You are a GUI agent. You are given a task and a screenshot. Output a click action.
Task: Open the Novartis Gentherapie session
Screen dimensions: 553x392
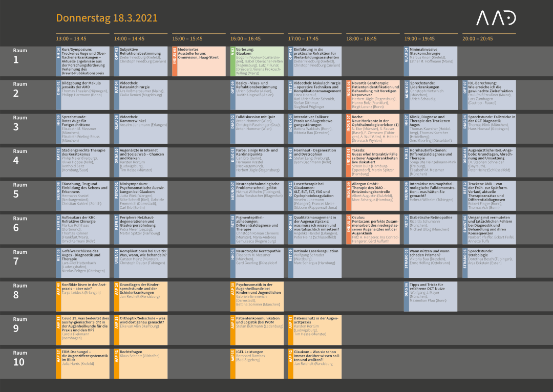pos(375,95)
